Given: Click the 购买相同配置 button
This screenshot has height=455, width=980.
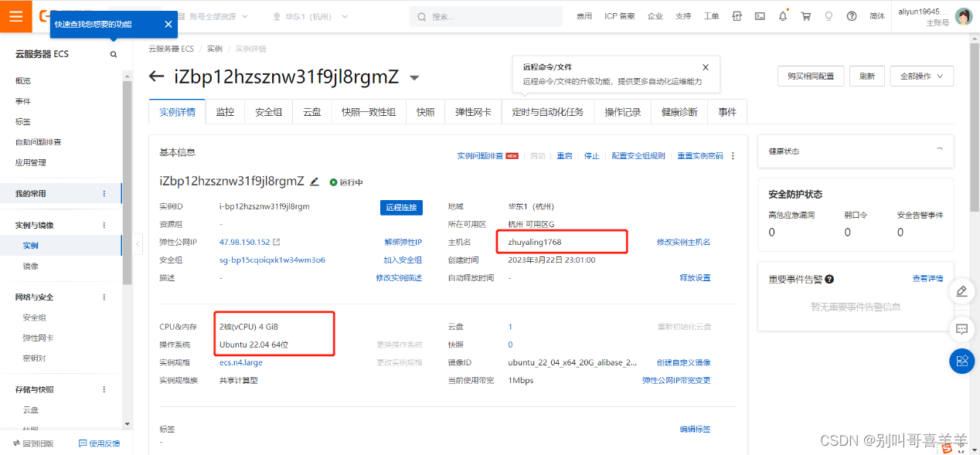Looking at the screenshot, I should point(810,76).
